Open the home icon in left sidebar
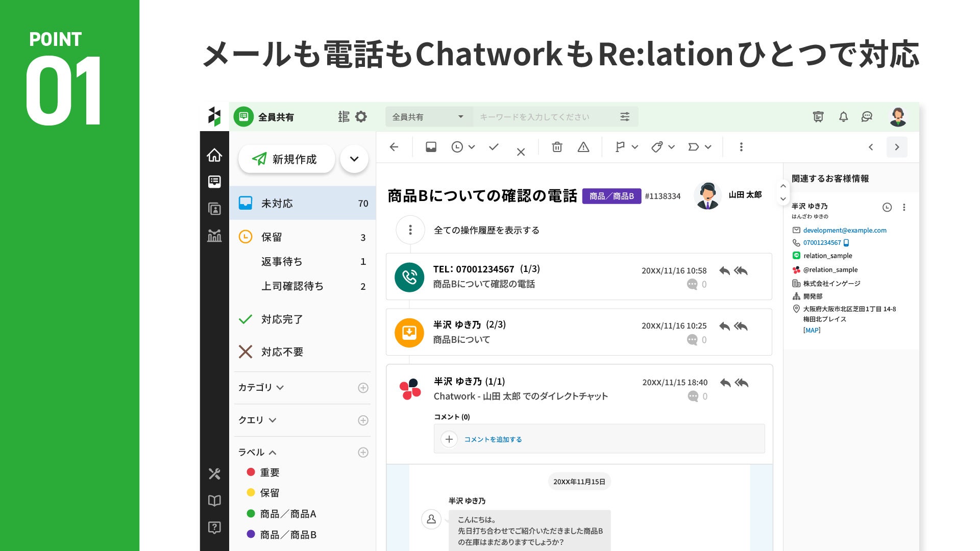 coord(214,155)
